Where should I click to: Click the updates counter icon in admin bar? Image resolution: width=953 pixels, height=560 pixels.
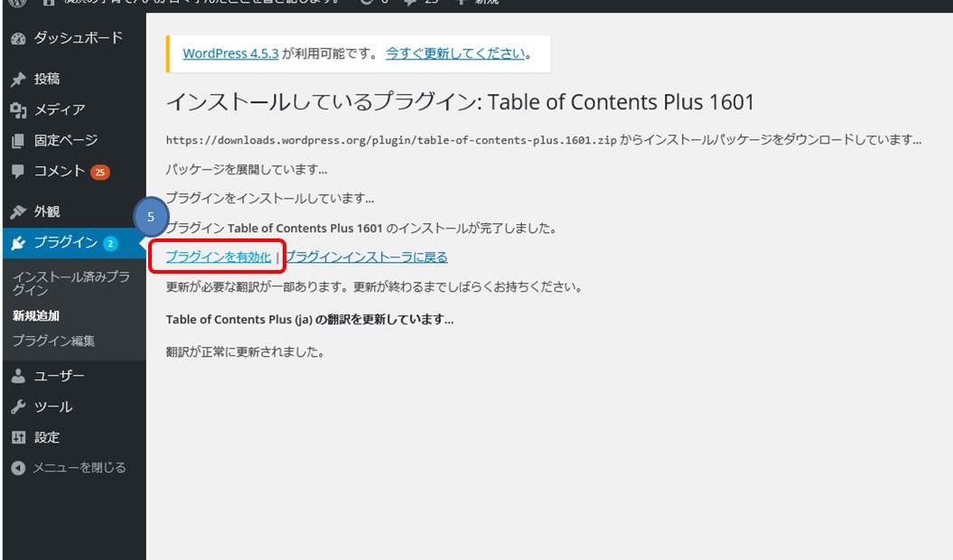[375, 5]
